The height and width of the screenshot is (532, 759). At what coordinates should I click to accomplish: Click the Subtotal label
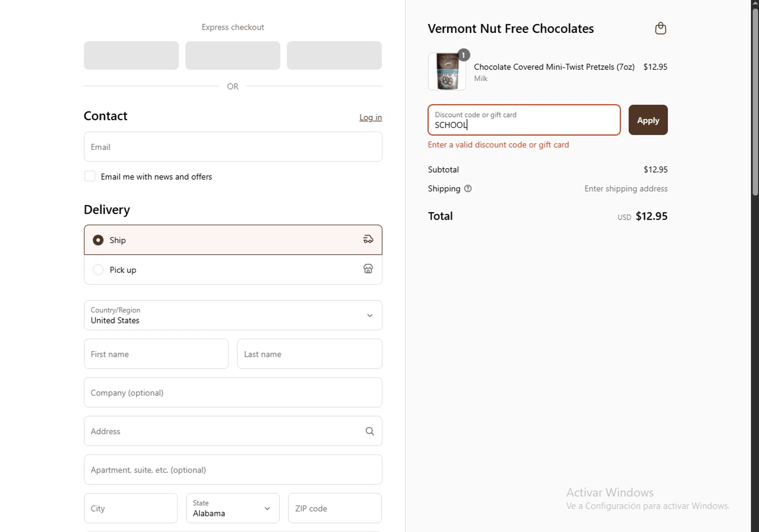tap(443, 170)
